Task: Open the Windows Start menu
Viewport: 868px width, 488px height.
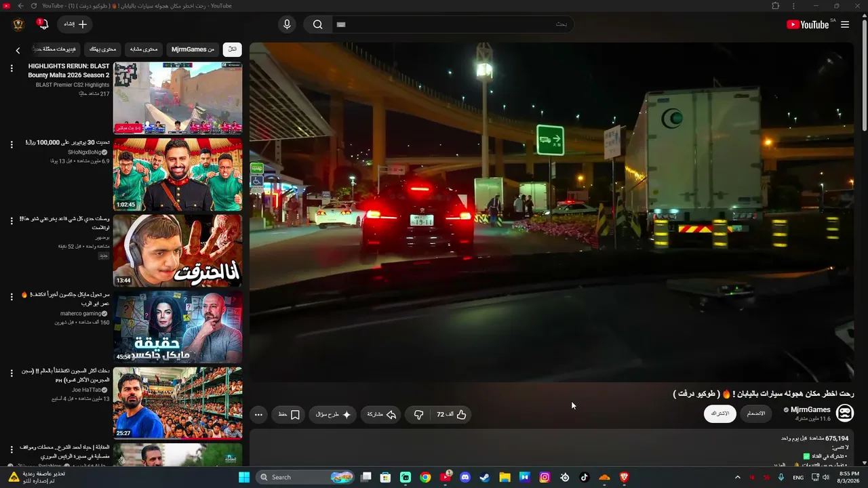Action: coord(243,477)
